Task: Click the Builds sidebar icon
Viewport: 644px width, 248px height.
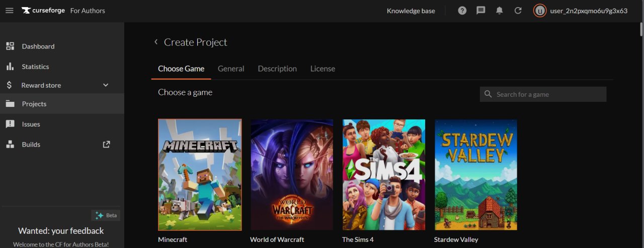Action: (x=10, y=144)
